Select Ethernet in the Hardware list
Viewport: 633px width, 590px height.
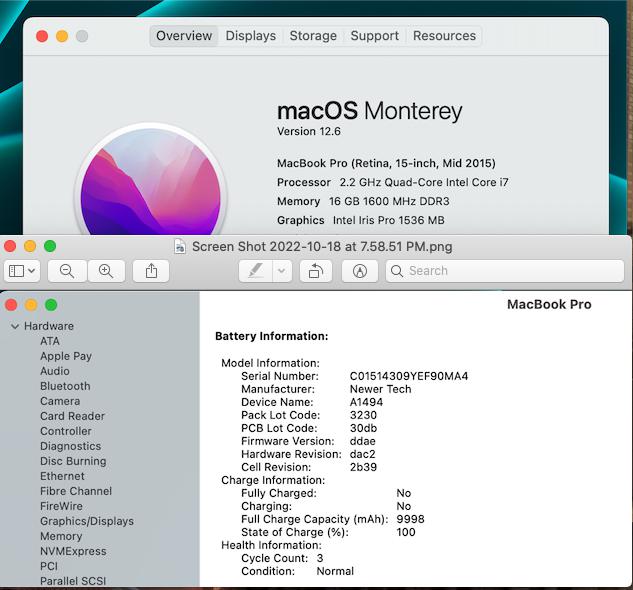pyautogui.click(x=63, y=476)
